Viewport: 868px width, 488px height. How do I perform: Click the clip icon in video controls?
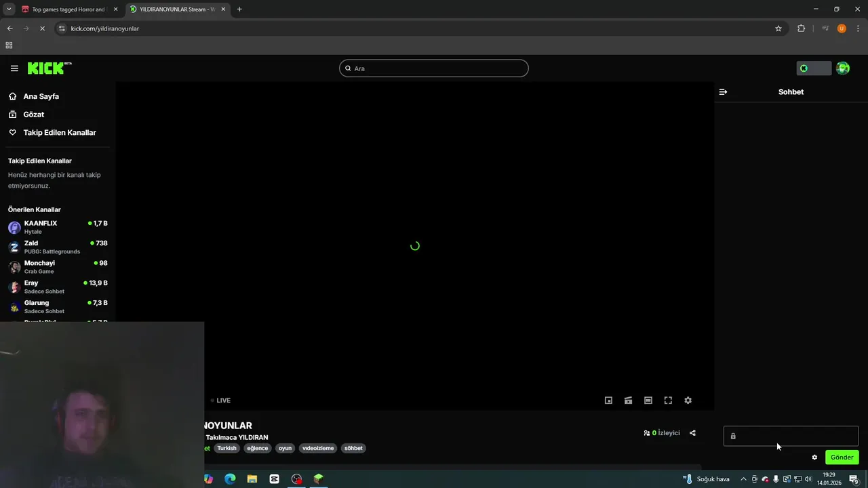(628, 401)
